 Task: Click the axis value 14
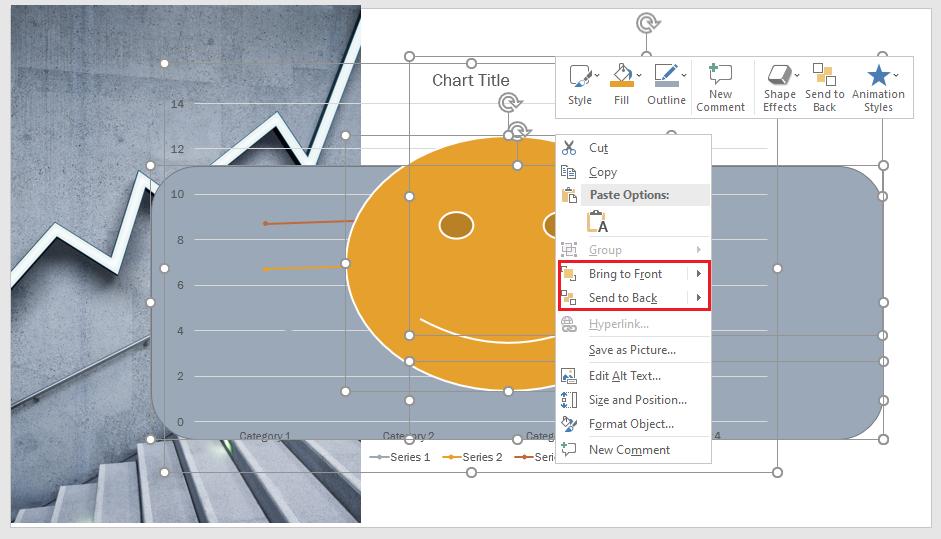pyautogui.click(x=177, y=104)
